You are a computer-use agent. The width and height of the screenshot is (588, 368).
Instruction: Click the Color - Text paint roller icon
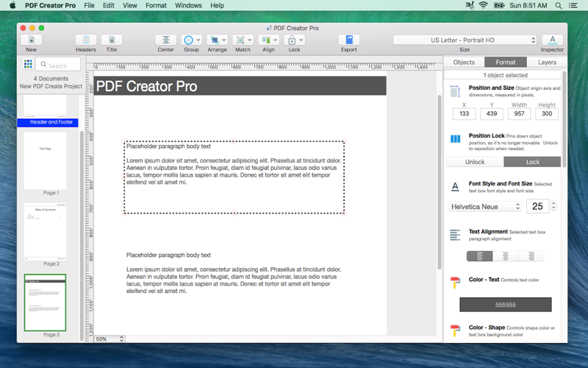point(455,283)
